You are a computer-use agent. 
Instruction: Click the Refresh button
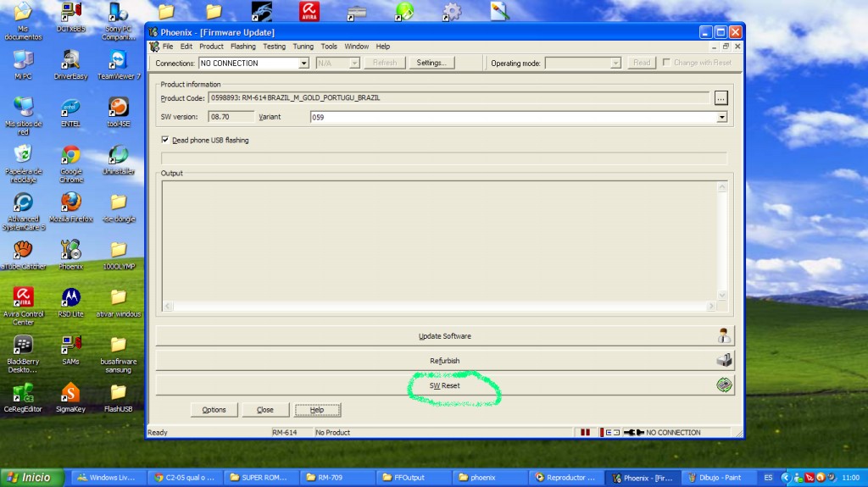(x=385, y=63)
